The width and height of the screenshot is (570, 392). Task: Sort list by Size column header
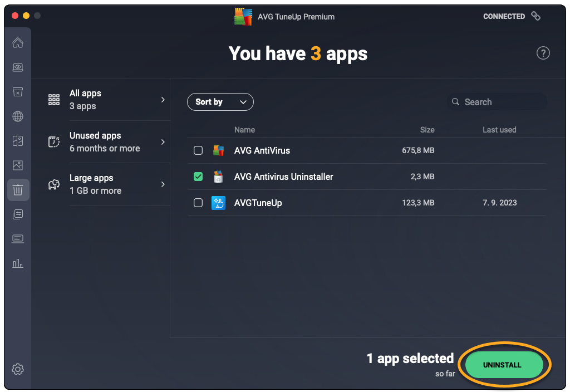pos(427,130)
